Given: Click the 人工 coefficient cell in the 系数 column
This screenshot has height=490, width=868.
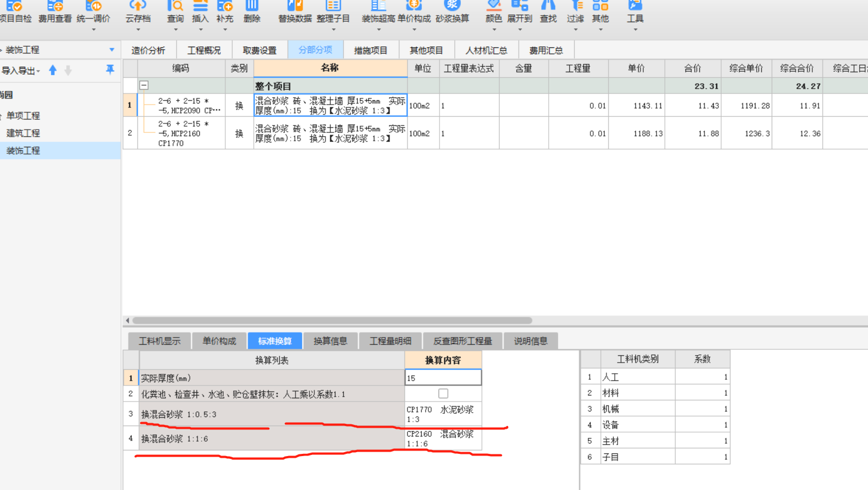Looking at the screenshot, I should [x=702, y=377].
